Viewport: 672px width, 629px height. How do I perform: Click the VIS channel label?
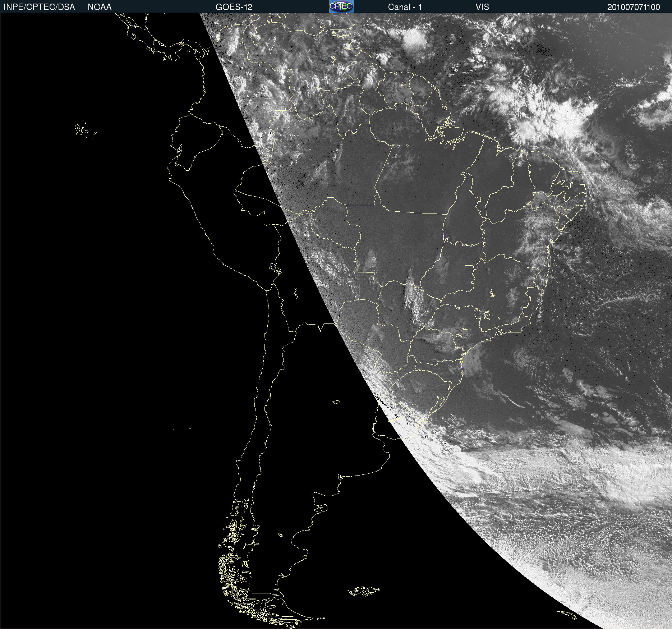click(482, 7)
